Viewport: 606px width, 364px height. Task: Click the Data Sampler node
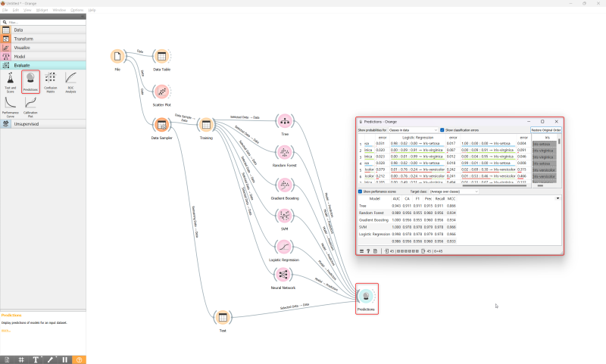(161, 125)
